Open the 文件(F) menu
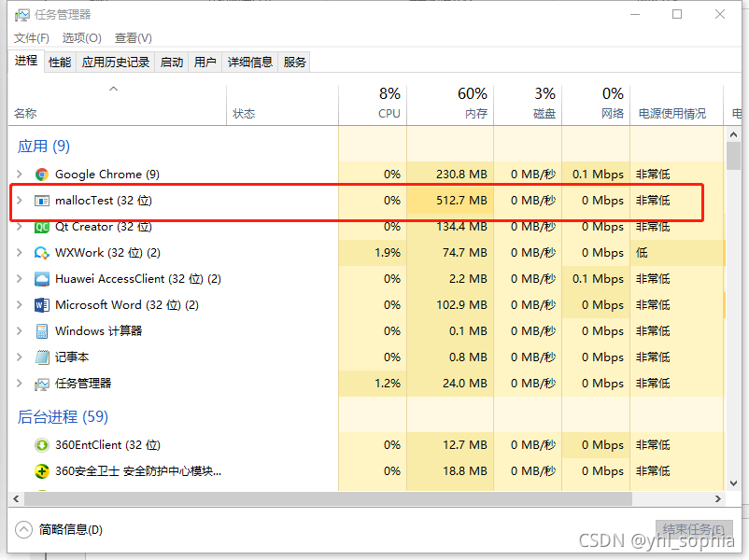The width and height of the screenshot is (749, 560). (32, 37)
